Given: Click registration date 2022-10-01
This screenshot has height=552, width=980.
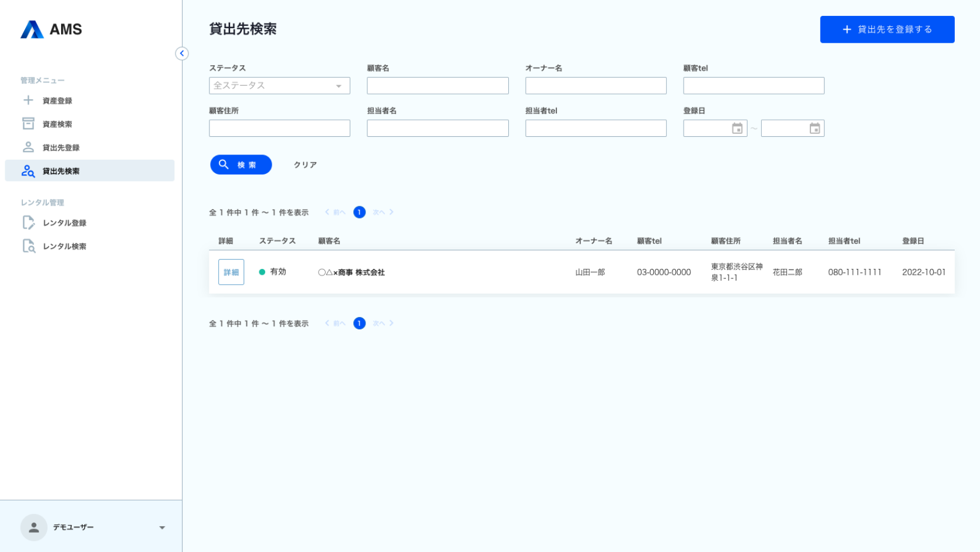Looking at the screenshot, I should [x=924, y=272].
